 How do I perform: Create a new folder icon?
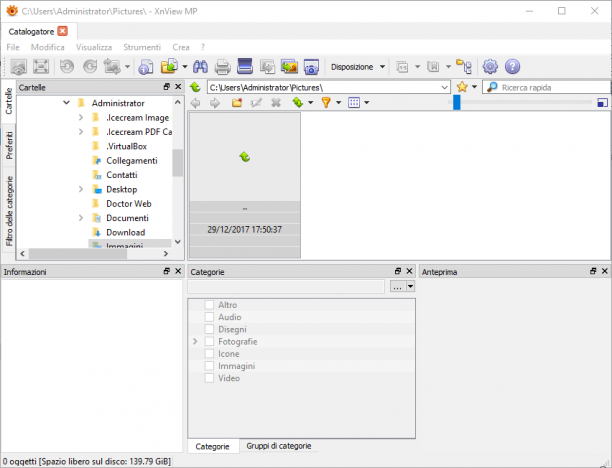pos(237,103)
